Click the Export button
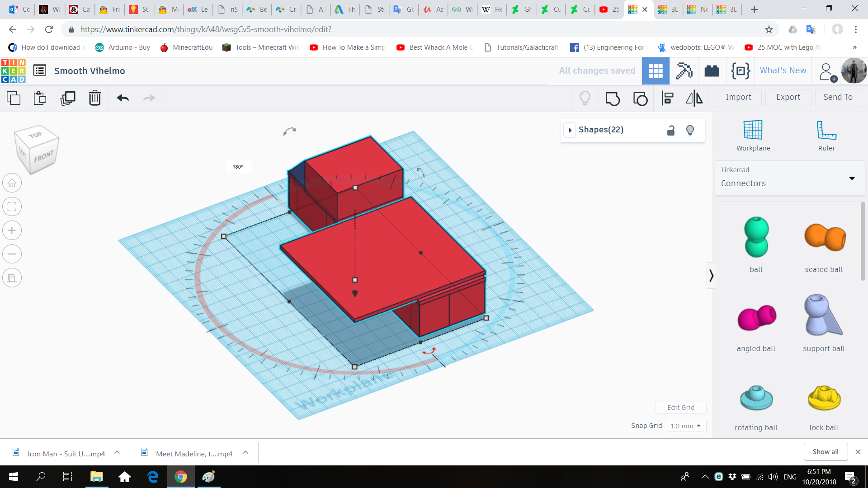Viewport: 868px width, 488px height. pyautogui.click(x=788, y=97)
